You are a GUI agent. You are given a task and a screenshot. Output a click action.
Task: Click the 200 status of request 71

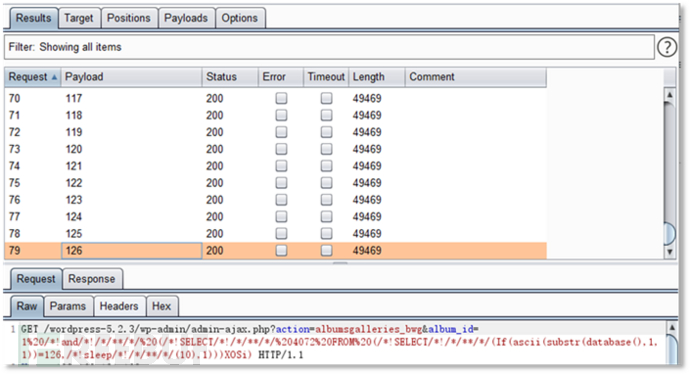[214, 115]
